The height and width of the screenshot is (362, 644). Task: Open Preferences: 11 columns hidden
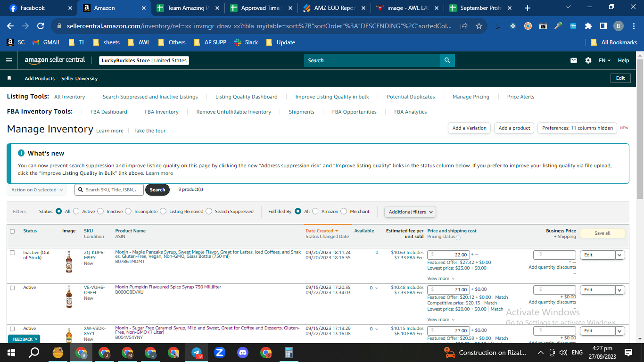tap(578, 128)
